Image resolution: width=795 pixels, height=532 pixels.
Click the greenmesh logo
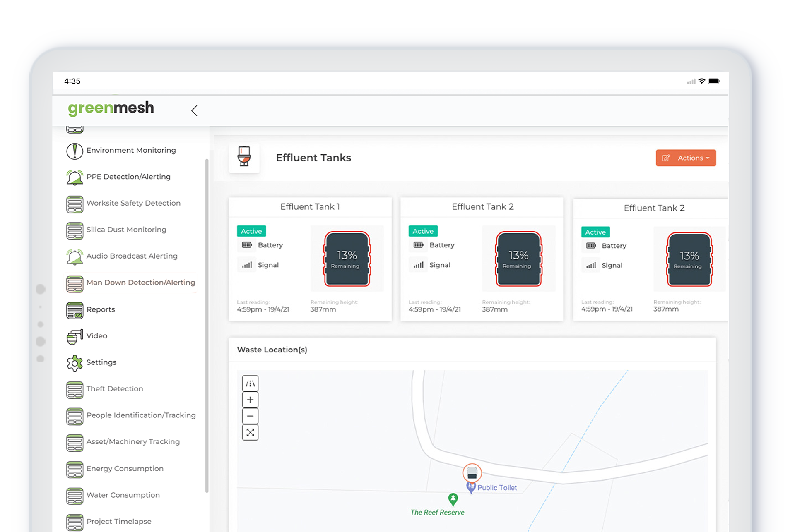(111, 108)
